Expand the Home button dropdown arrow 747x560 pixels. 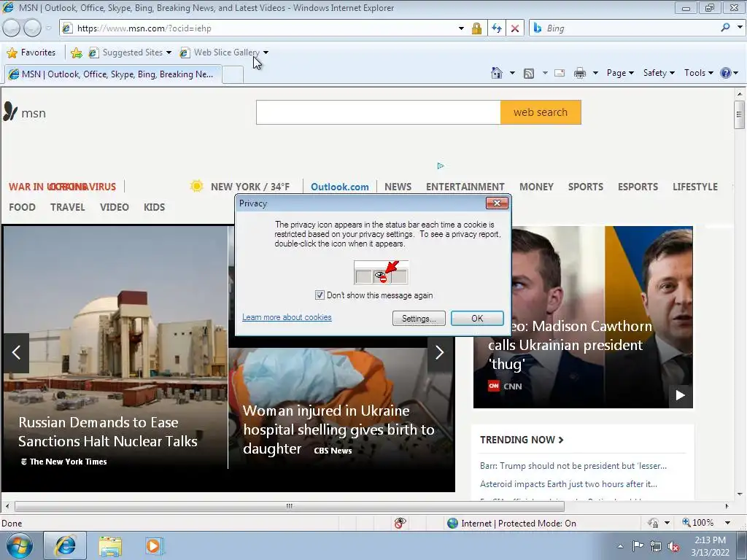pyautogui.click(x=512, y=73)
